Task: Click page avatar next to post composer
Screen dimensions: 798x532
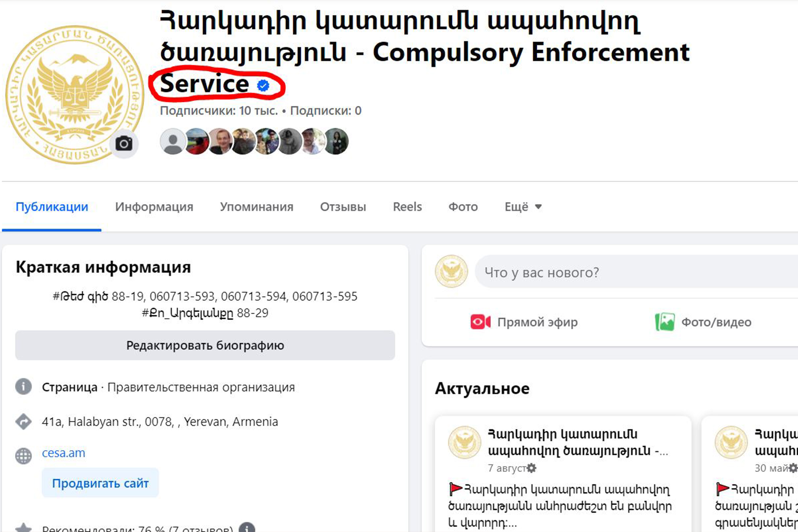Action: 451,271
